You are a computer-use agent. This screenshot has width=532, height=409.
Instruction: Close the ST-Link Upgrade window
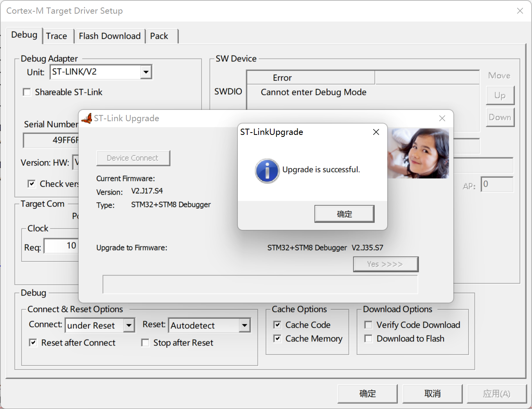(442, 118)
